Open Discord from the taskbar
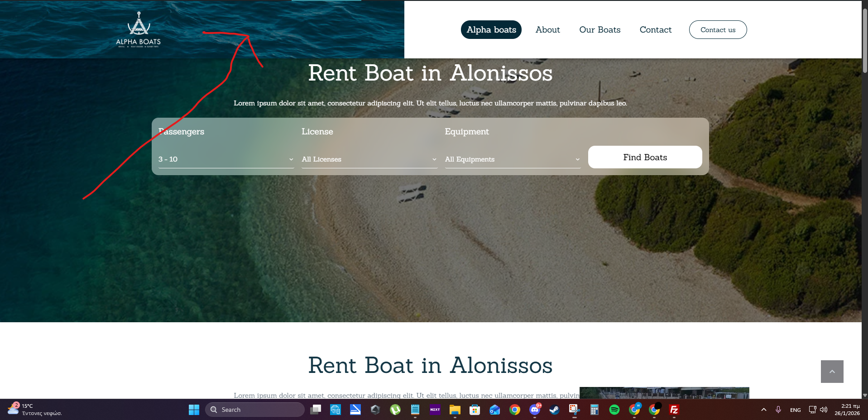 pos(535,410)
